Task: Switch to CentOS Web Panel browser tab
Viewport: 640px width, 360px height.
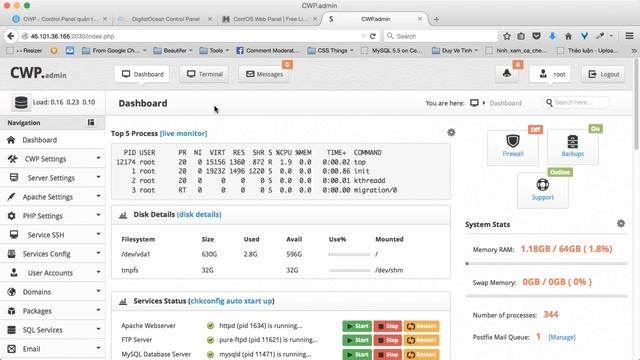Action: coord(269,19)
